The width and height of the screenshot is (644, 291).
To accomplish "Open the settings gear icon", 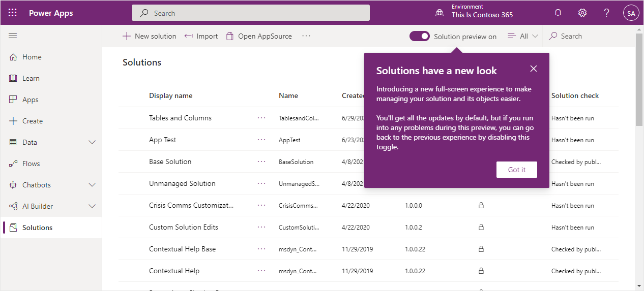I will coord(582,13).
